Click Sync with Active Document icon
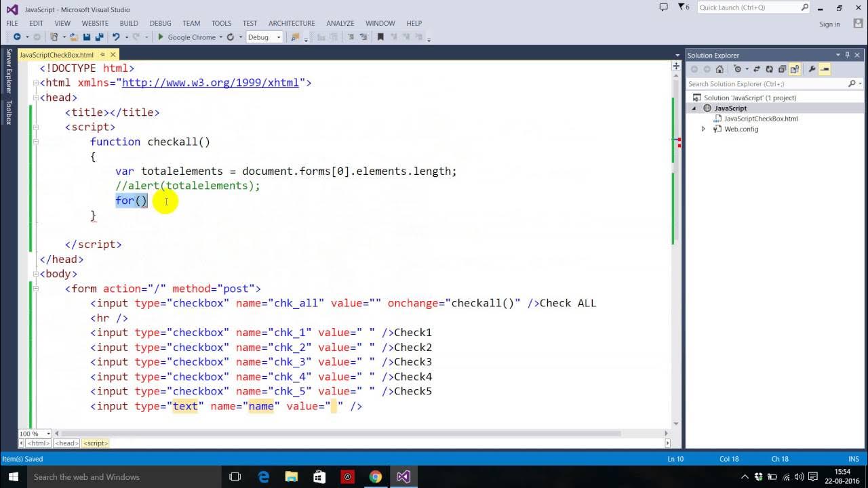Viewport: 868px width, 488px height. (757, 69)
